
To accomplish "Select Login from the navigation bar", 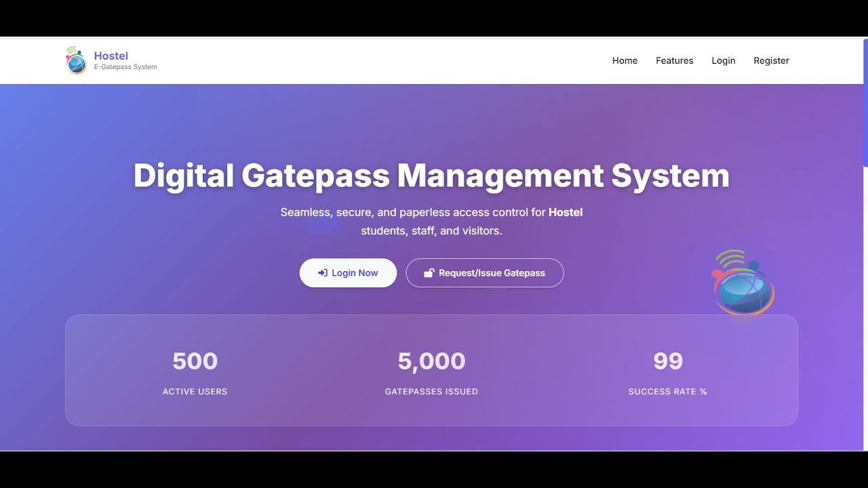I will [723, 60].
